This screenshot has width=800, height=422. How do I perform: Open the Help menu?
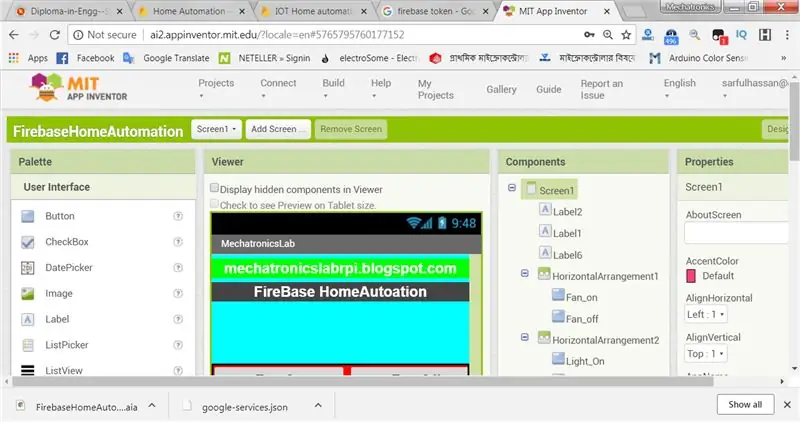pos(381,88)
